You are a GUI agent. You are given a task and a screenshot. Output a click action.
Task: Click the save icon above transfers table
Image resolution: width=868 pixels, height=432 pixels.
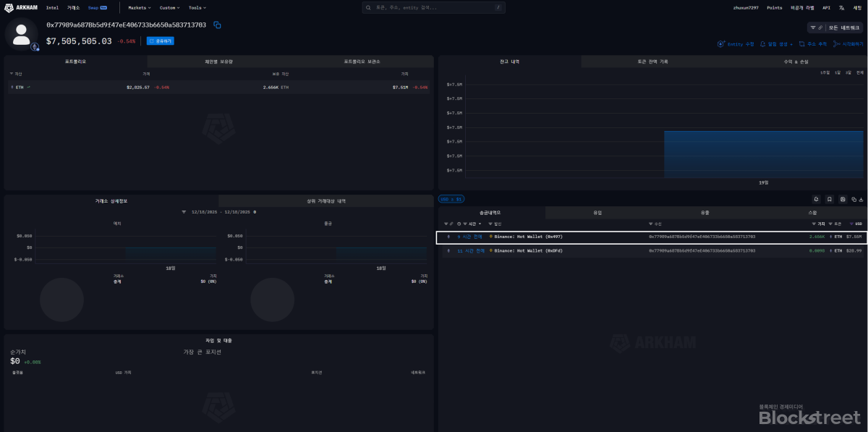click(843, 199)
